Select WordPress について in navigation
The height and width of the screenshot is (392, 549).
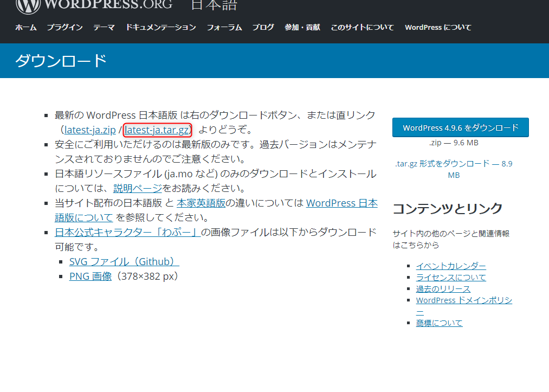point(438,27)
